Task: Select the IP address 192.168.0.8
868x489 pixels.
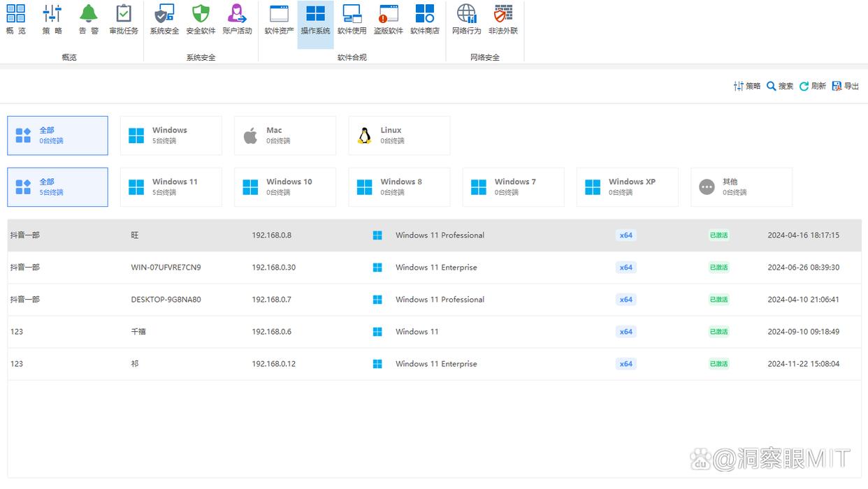Action: [x=272, y=235]
